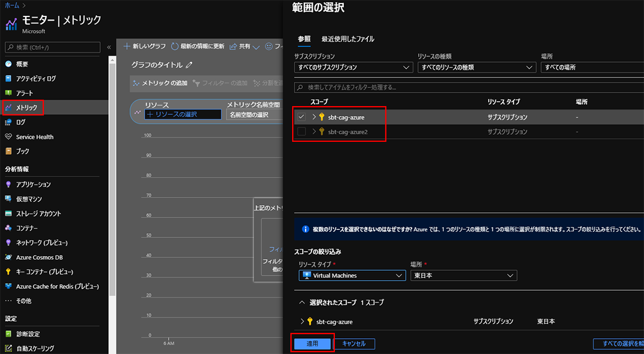Open Service Health heart icon
The width and height of the screenshot is (644, 354).
8,137
